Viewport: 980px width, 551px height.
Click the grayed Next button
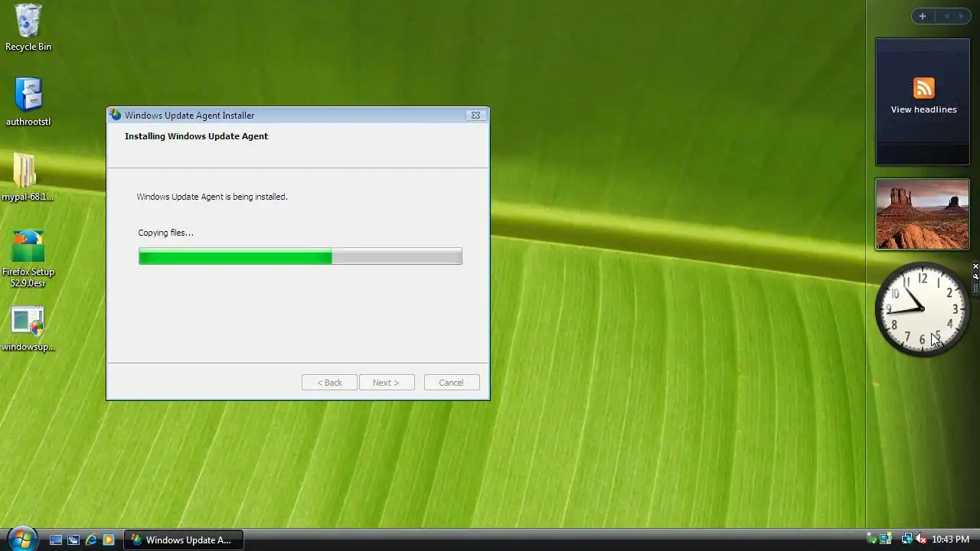tap(387, 383)
